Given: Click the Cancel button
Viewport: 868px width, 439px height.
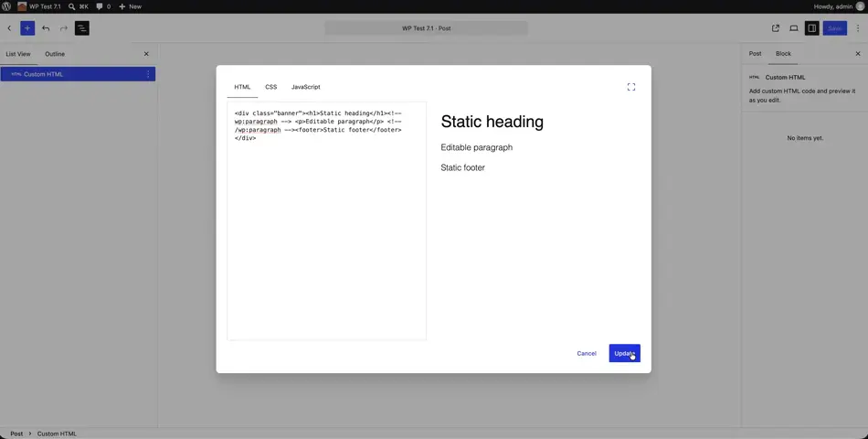Looking at the screenshot, I should [x=587, y=353].
